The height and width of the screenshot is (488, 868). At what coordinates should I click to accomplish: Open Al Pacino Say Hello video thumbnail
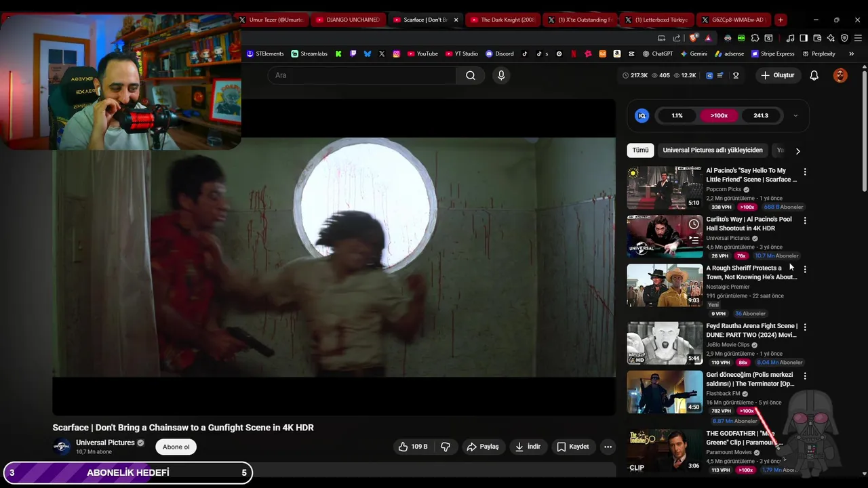pyautogui.click(x=665, y=188)
